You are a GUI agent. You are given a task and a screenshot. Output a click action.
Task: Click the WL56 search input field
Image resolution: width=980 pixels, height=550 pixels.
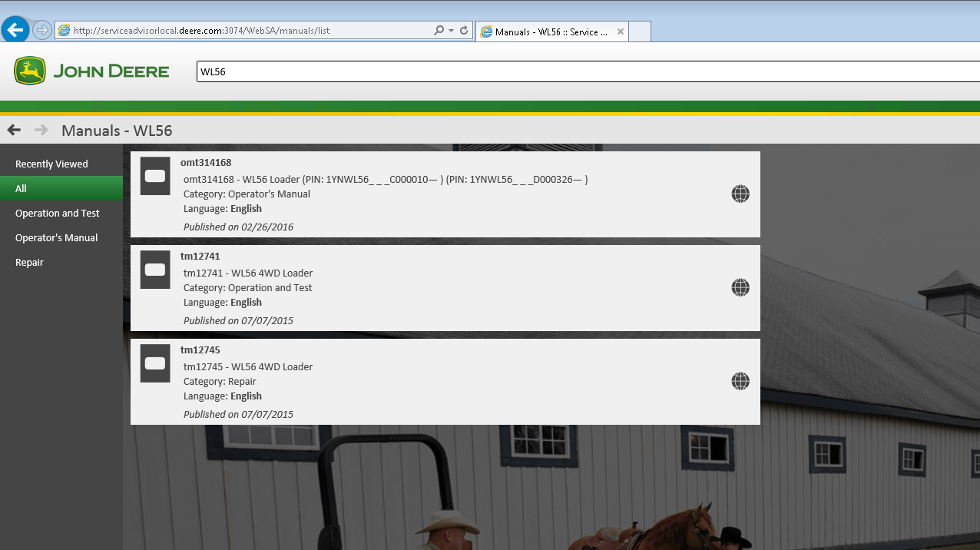588,71
